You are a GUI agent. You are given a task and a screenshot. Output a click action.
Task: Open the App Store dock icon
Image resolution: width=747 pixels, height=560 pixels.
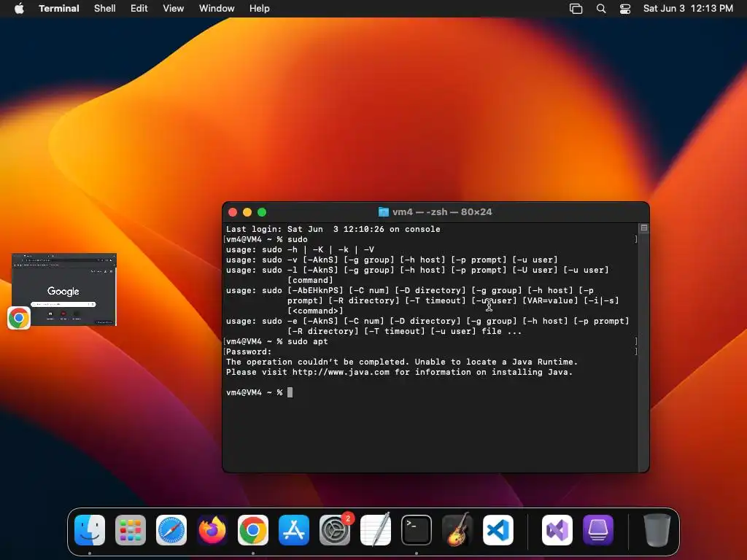[294, 530]
